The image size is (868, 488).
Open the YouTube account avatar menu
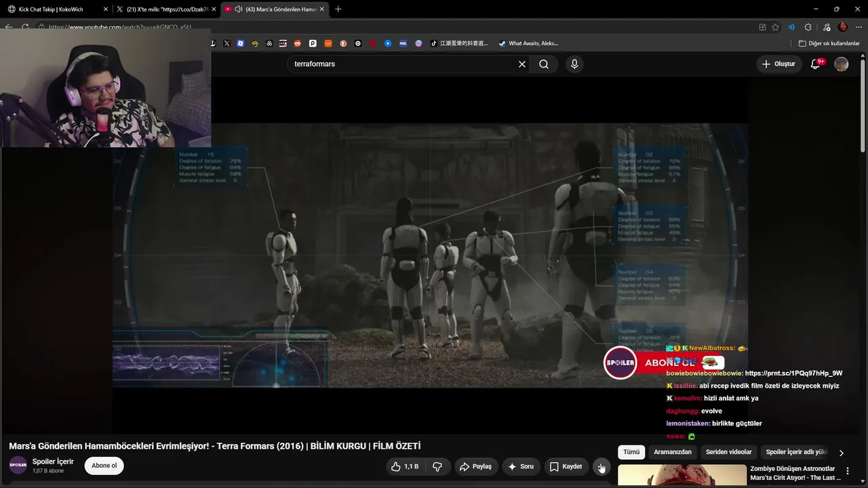(842, 64)
